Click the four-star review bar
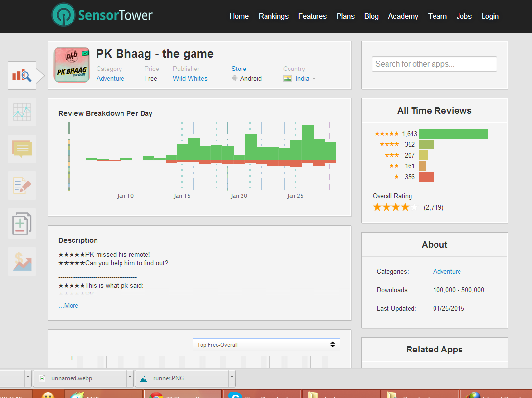Screen dimensions: 532x398 tap(427, 144)
